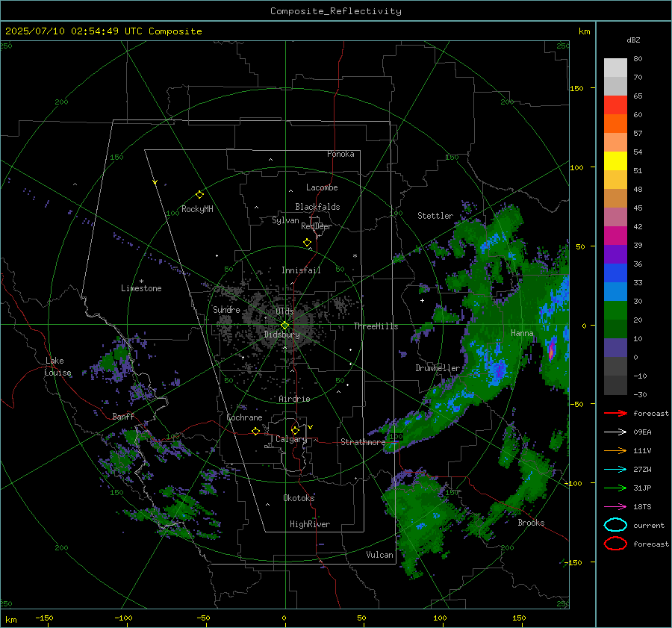This screenshot has width=672, height=628.
Task: Click the RockyMH label
Action: click(x=197, y=209)
